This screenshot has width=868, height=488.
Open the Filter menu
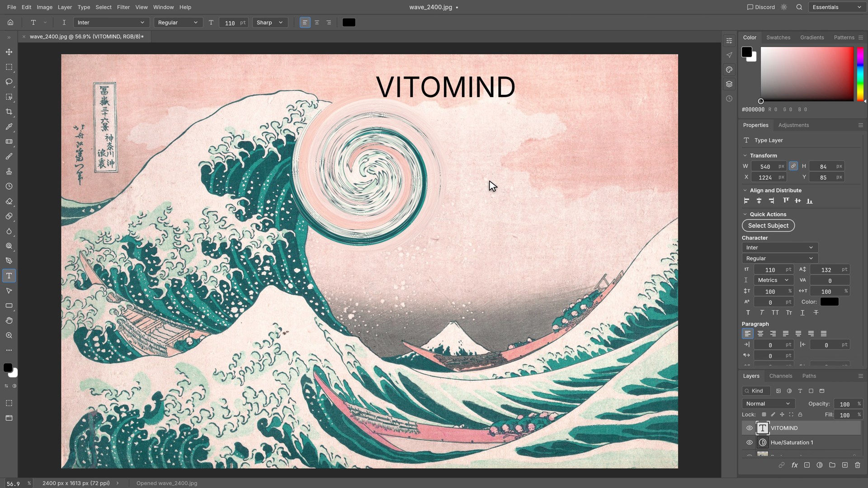coord(123,7)
